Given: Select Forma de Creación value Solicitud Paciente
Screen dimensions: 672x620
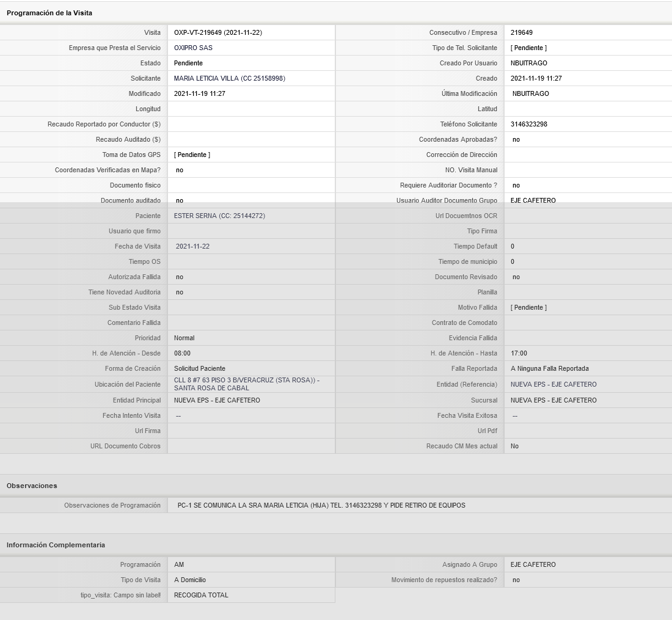Looking at the screenshot, I should [x=200, y=368].
